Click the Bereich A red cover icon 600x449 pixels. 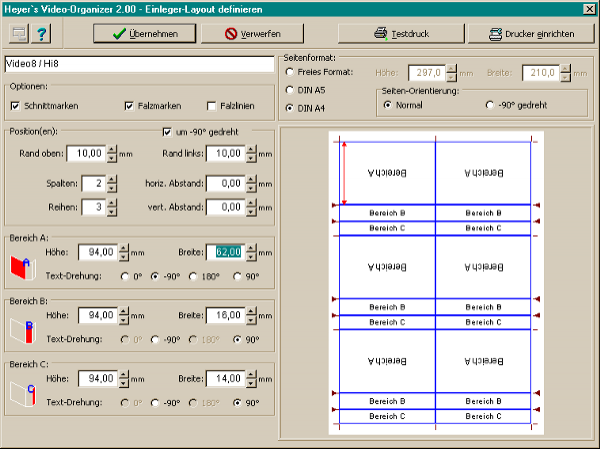click(21, 266)
